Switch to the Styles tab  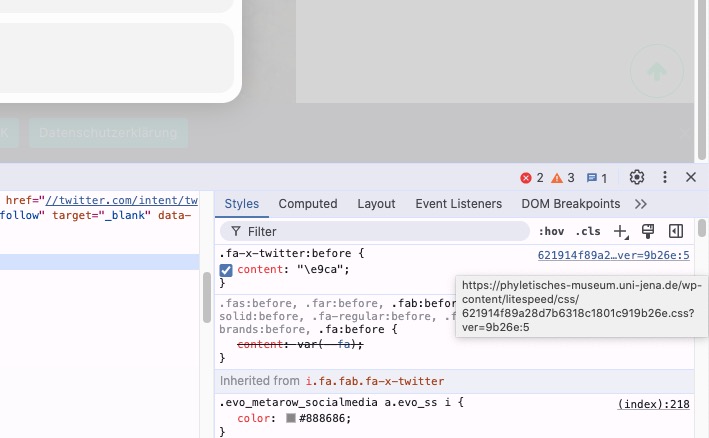tap(241, 204)
